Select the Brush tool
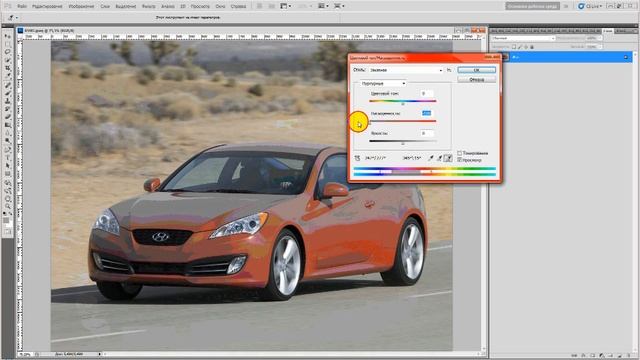Viewport: 640px width, 360px height. (8, 93)
